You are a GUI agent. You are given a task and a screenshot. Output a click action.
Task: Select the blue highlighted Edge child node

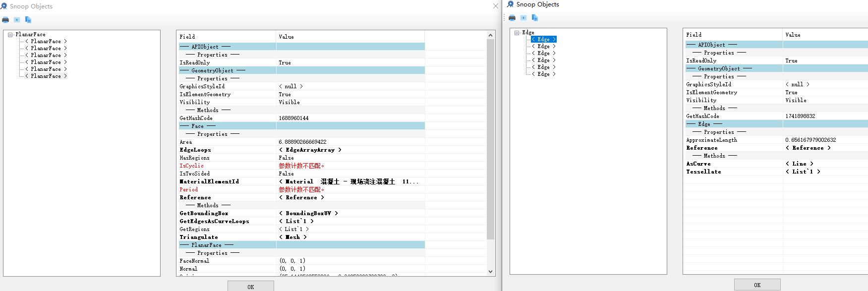pos(544,39)
